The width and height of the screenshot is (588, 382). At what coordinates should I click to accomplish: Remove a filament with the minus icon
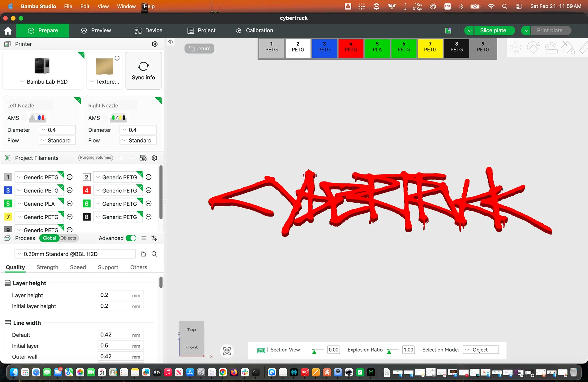pyautogui.click(x=132, y=158)
